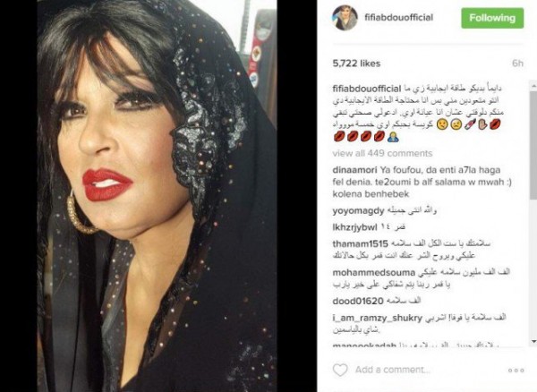
Task: Open commenter dinaamori's profile
Action: pyautogui.click(x=354, y=170)
